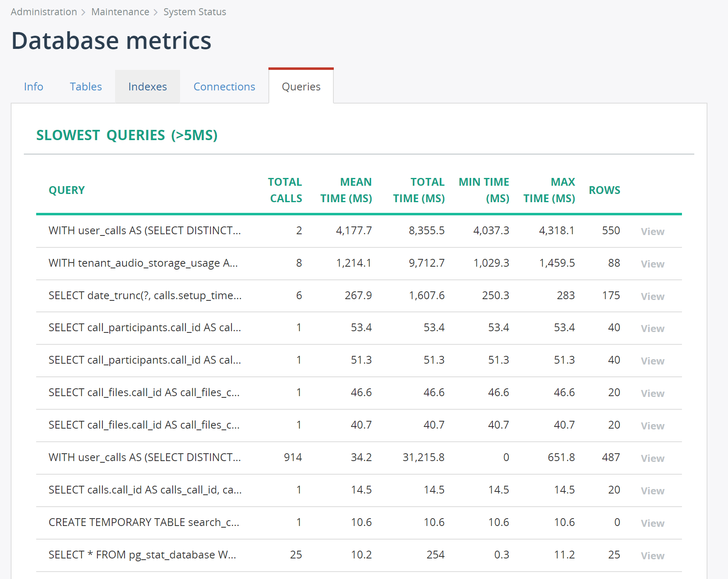This screenshot has width=728, height=579.
Task: Click MAX TIME (MS) column header
Action: (x=549, y=190)
